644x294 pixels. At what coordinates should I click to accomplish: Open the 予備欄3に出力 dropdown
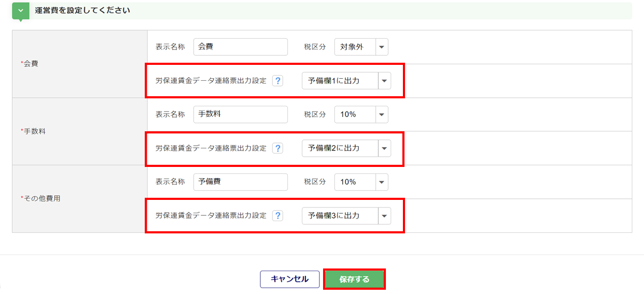(x=346, y=216)
